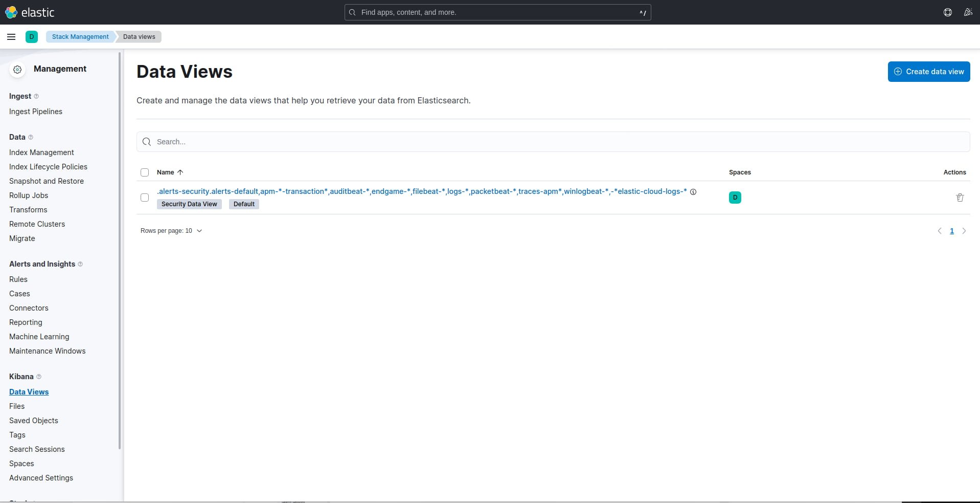The height and width of the screenshot is (503, 980).
Task: Go to Stack Management breadcrumb
Action: [x=80, y=37]
